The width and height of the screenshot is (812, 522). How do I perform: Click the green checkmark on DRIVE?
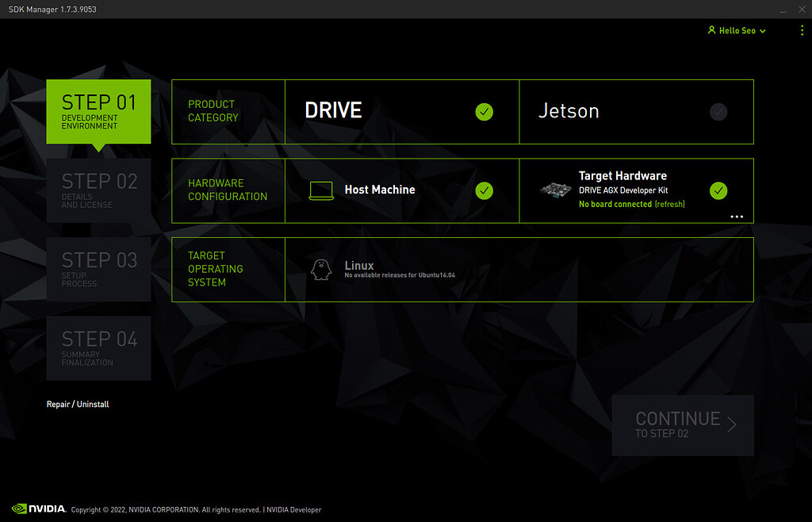(x=485, y=112)
